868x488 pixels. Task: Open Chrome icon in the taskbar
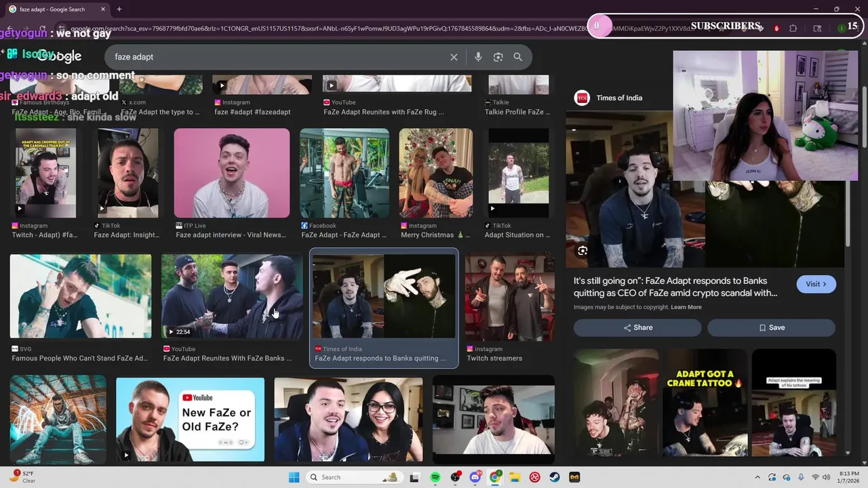coord(495,477)
